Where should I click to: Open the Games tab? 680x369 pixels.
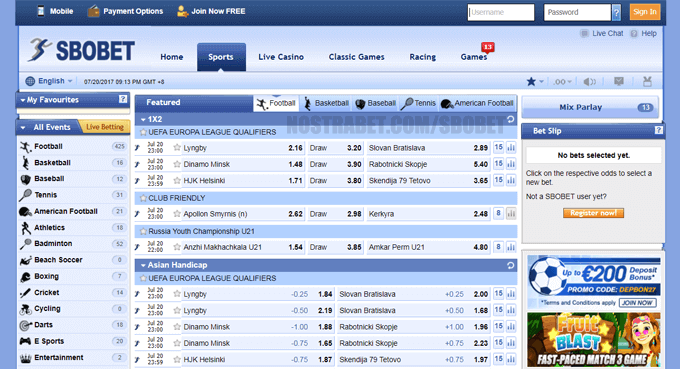click(474, 57)
